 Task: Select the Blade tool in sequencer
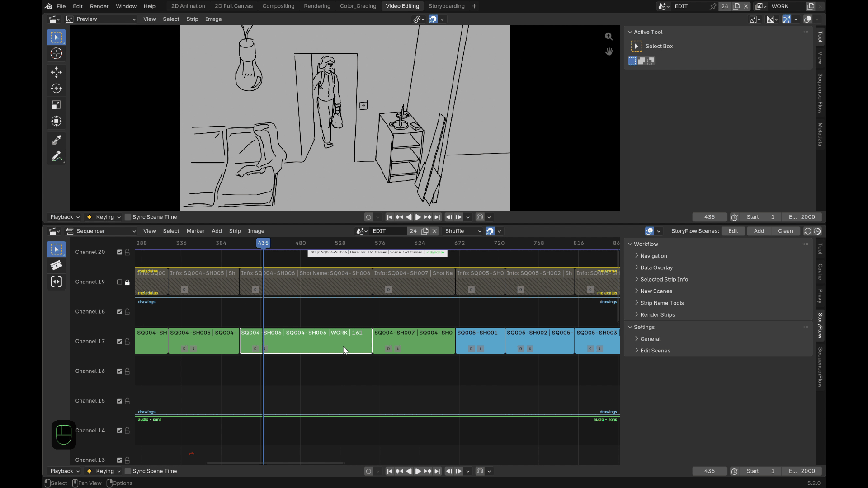(x=56, y=265)
